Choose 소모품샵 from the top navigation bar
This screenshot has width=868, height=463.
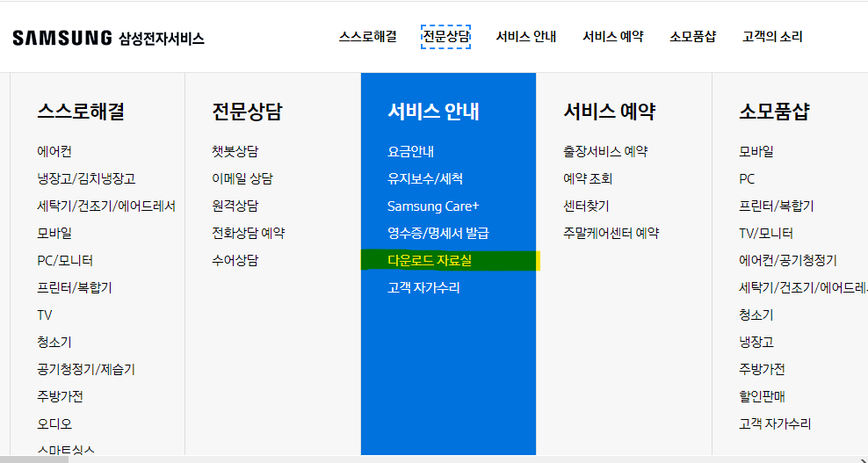pos(692,37)
